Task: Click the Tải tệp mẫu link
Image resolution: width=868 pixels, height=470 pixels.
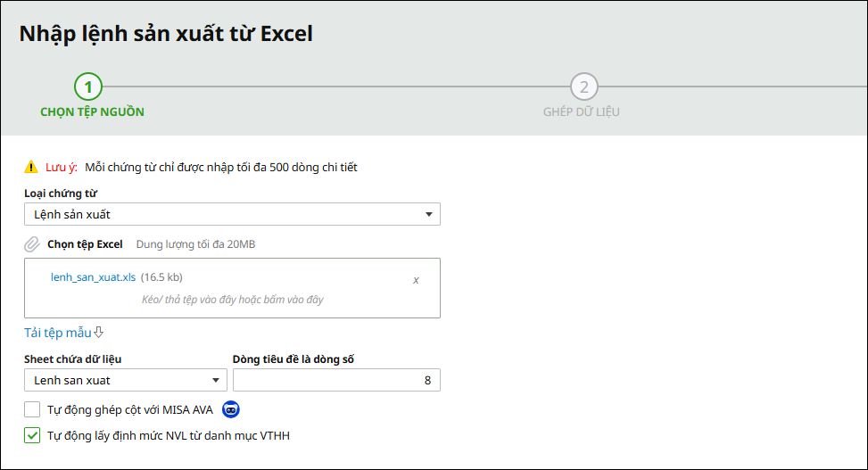Action: (57, 333)
